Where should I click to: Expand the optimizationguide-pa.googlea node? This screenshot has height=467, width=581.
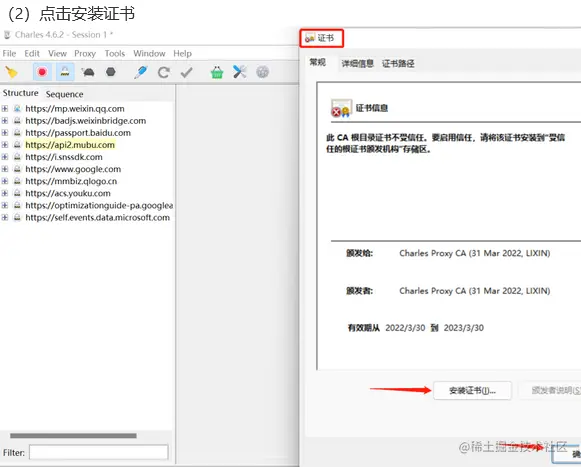pyautogui.click(x=4, y=205)
